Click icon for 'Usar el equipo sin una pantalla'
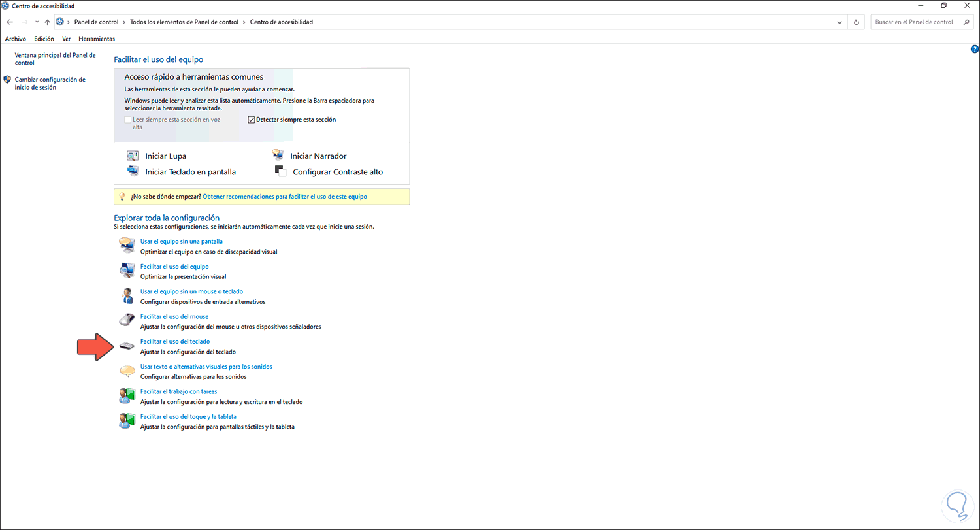The width and height of the screenshot is (980, 530). coord(127,245)
